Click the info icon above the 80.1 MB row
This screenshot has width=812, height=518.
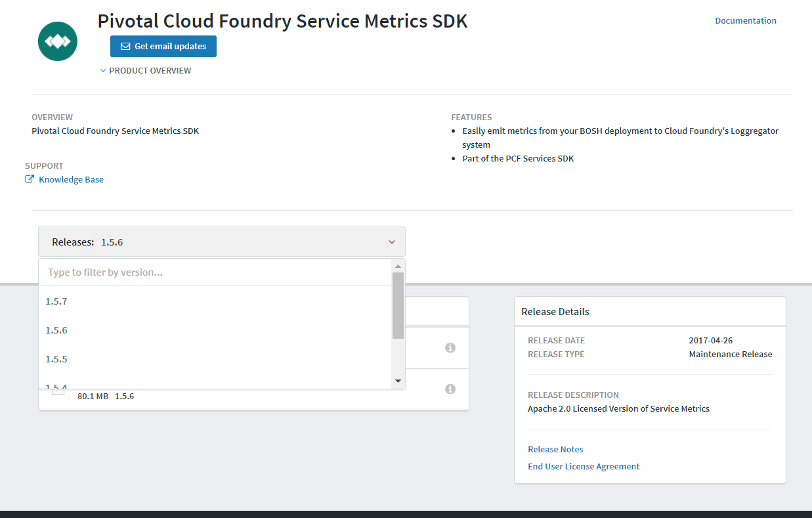point(450,348)
